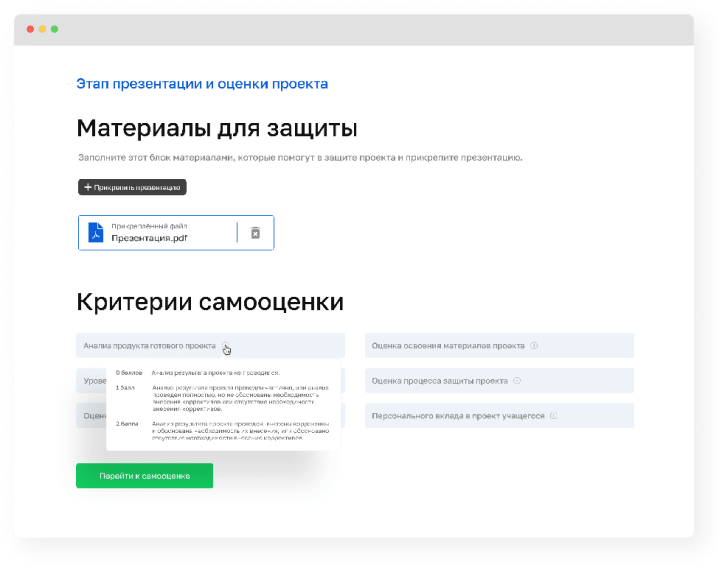
Task: Open the attached Презентация.pdf file name
Action: (149, 238)
